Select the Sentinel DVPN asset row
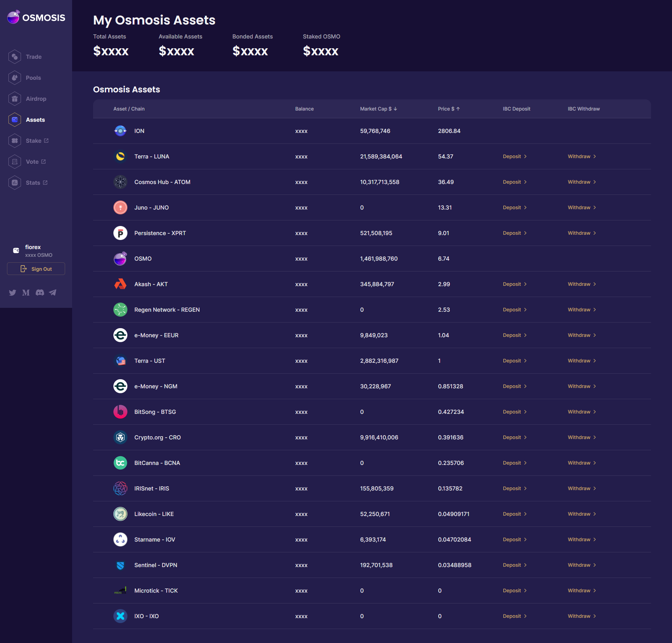The height and width of the screenshot is (643, 672). click(x=155, y=565)
